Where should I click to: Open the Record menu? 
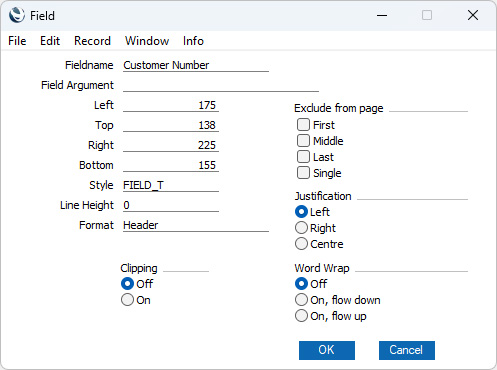[x=92, y=41]
